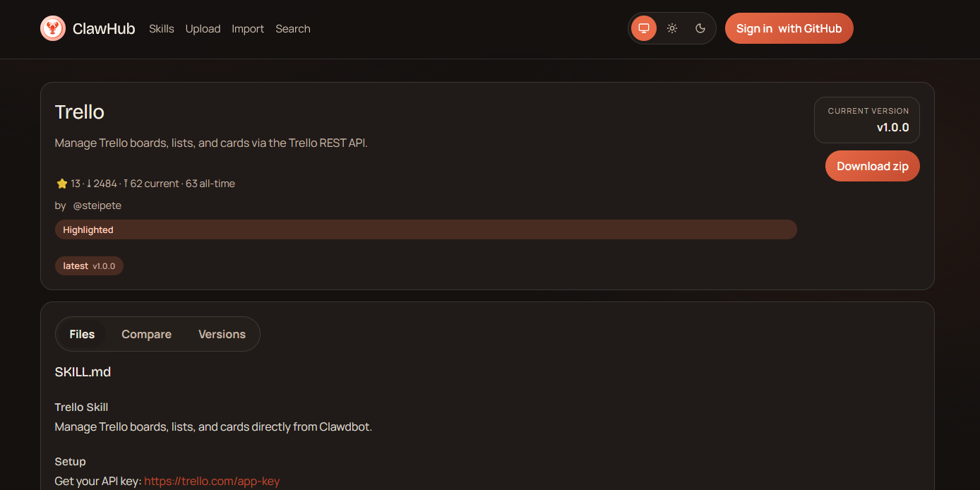Click the latest v1.0.0 version tag
The image size is (980, 490).
coord(89,266)
